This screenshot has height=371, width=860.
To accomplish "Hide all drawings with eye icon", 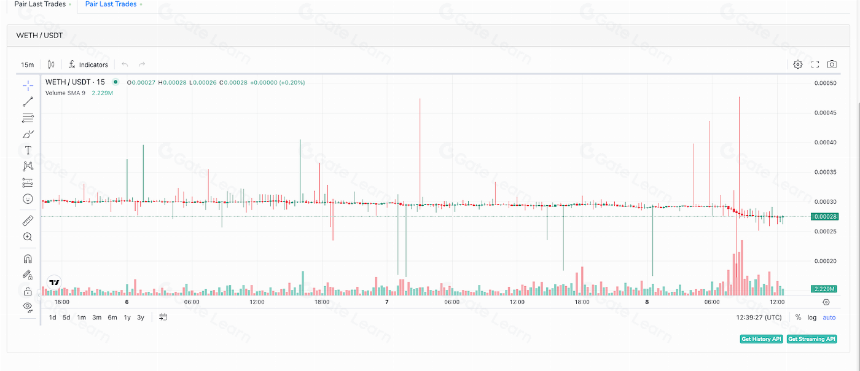I will (27, 306).
